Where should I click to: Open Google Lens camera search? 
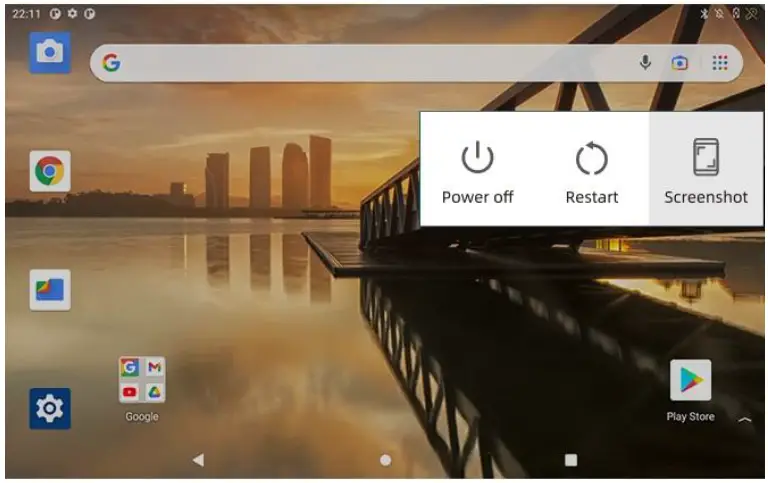[679, 63]
